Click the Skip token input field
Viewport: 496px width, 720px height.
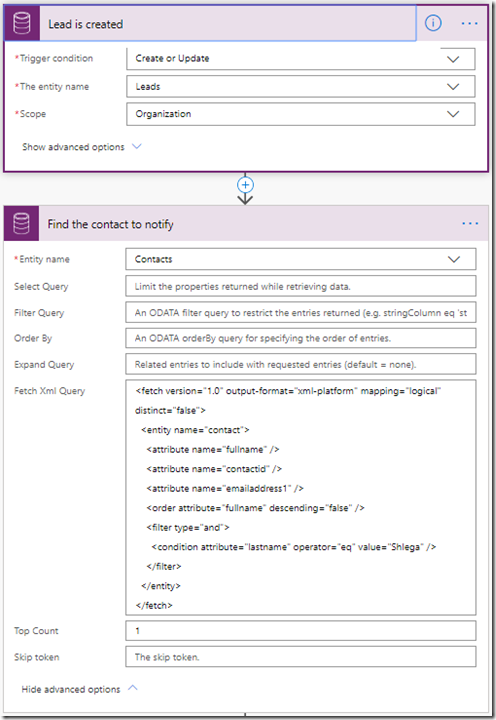[301, 657]
